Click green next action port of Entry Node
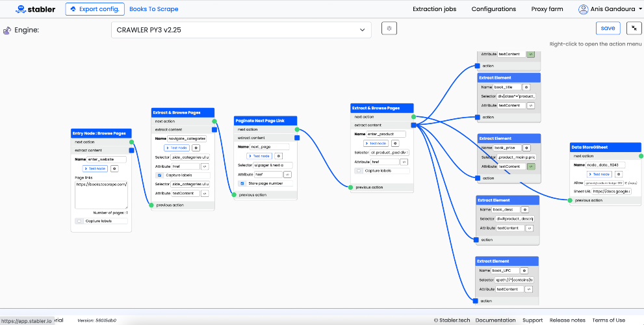This screenshot has height=325, width=644. (x=131, y=142)
